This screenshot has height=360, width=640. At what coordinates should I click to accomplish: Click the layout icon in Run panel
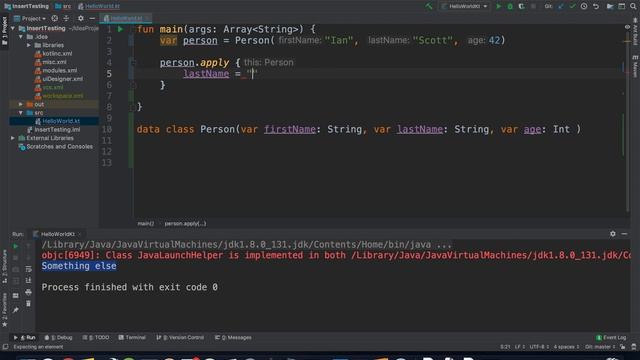(16, 296)
